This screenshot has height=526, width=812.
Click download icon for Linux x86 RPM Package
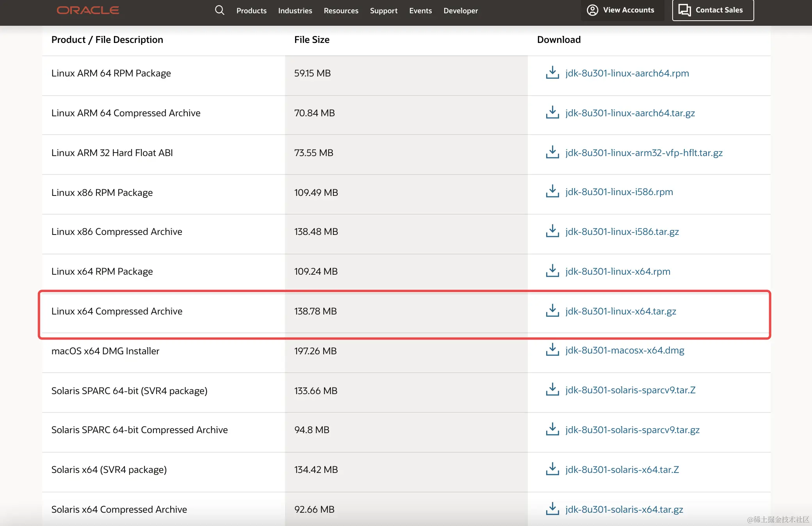(552, 192)
